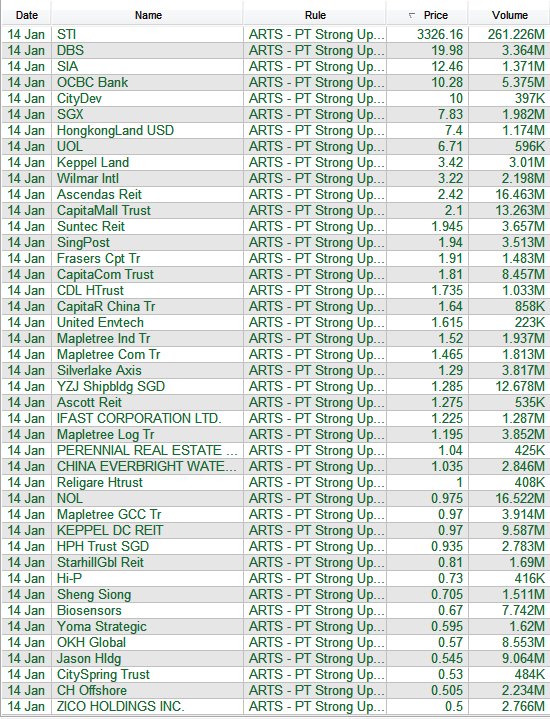Screen dimensions: 550x719
Task: Click the 261.226M volume value
Action: (517, 34)
